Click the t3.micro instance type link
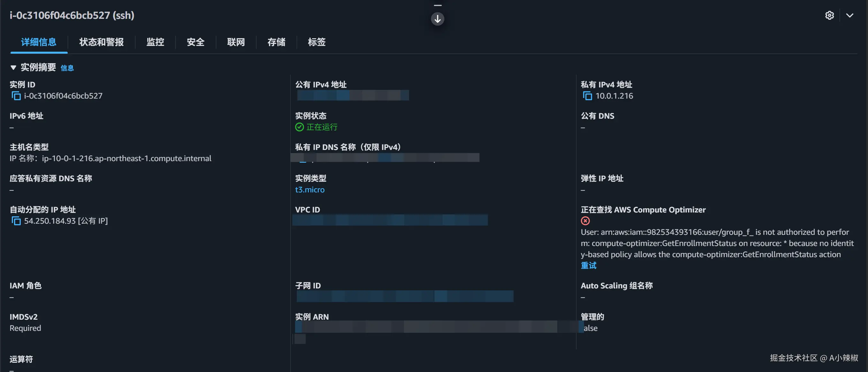The height and width of the screenshot is (372, 868). pos(310,190)
